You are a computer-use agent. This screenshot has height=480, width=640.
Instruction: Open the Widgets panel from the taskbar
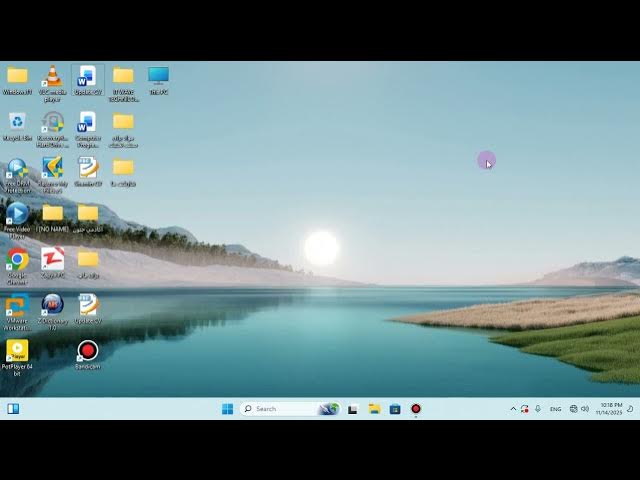click(x=13, y=409)
